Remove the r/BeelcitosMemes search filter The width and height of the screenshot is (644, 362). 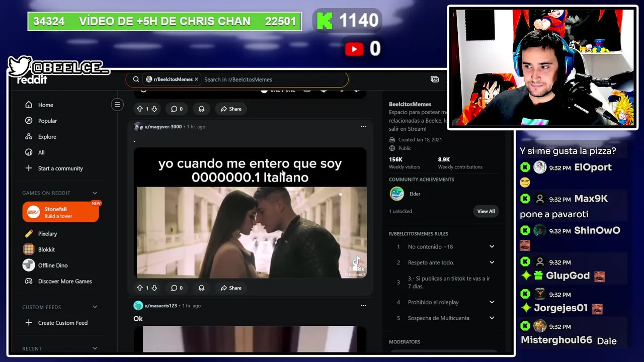click(x=196, y=79)
